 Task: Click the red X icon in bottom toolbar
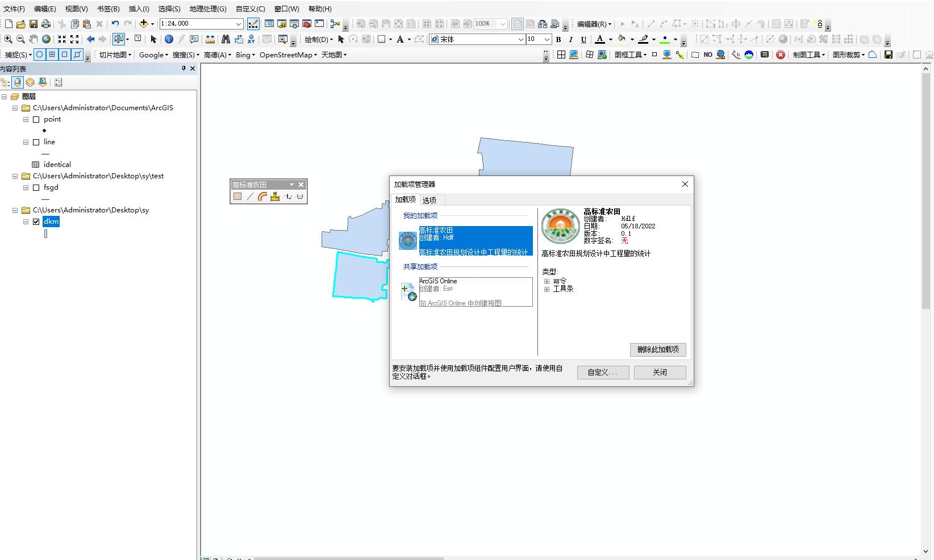pyautogui.click(x=781, y=55)
